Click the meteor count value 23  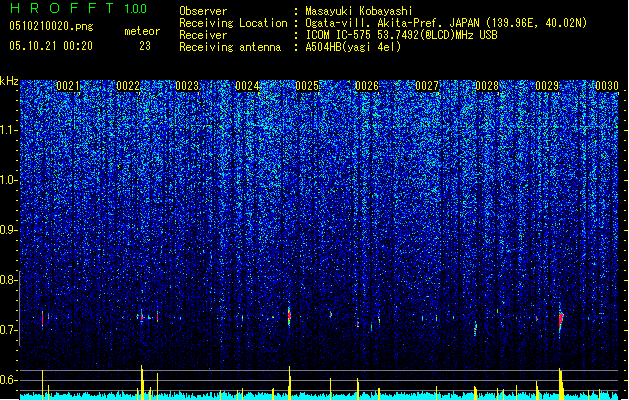(x=145, y=46)
